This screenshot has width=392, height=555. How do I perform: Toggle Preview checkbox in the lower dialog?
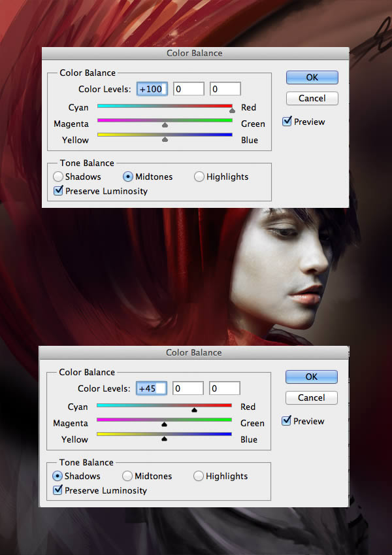click(286, 420)
